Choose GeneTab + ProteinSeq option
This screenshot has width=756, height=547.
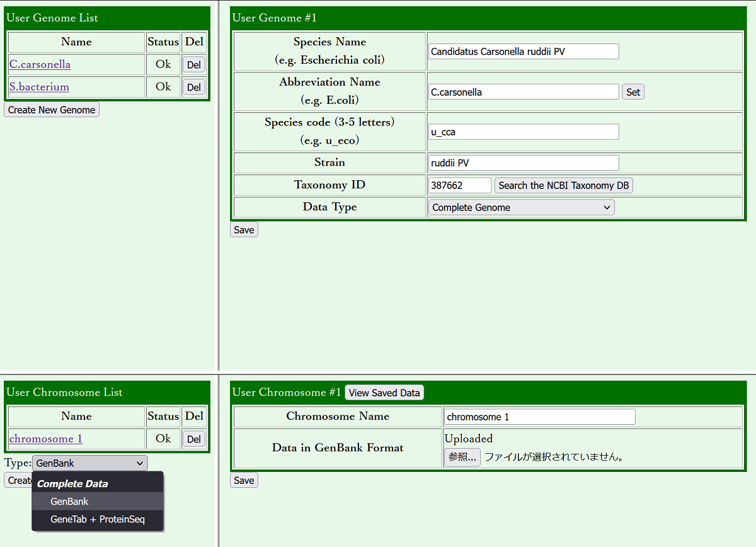click(x=97, y=520)
